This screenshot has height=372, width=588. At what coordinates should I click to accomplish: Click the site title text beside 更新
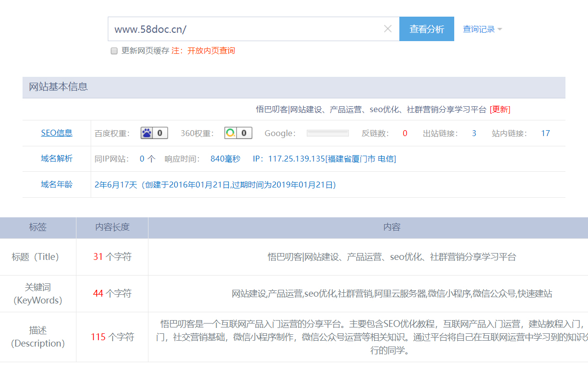click(371, 109)
